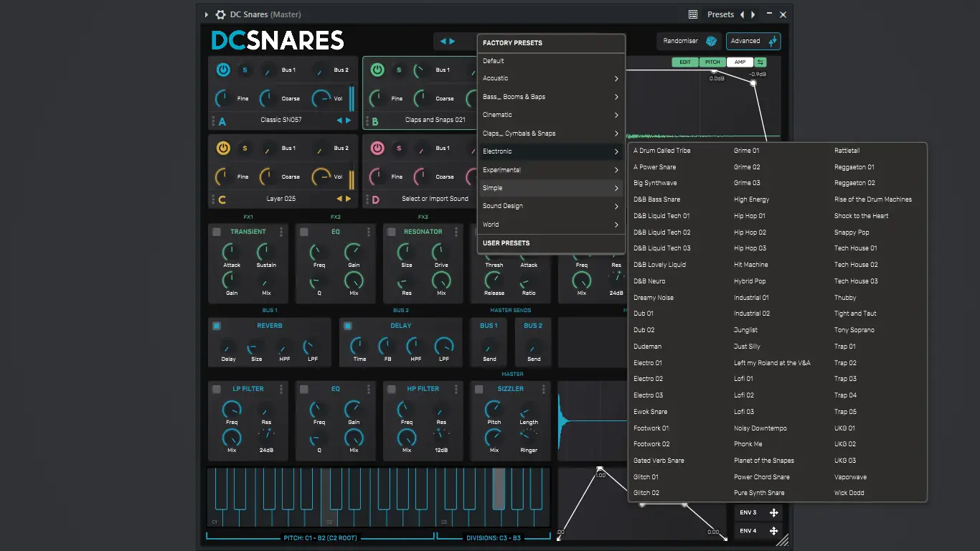This screenshot has width=980, height=551.
Task: Click the Advanced button
Action: (x=753, y=41)
